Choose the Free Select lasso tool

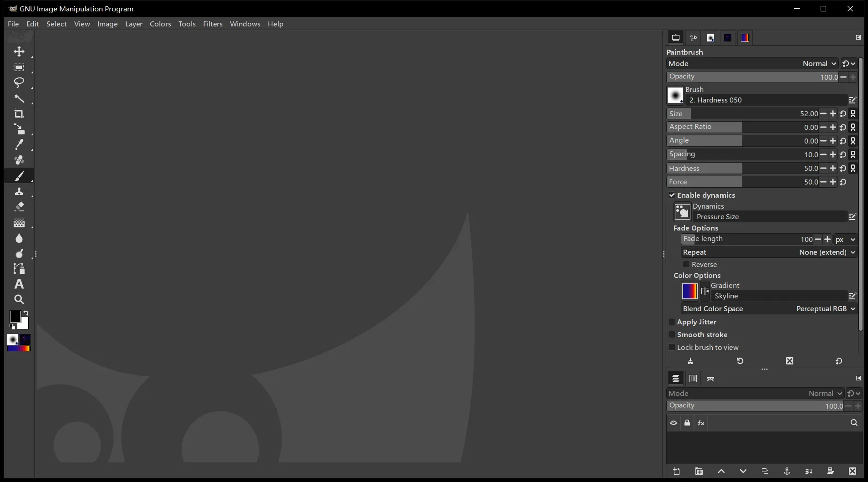[19, 82]
